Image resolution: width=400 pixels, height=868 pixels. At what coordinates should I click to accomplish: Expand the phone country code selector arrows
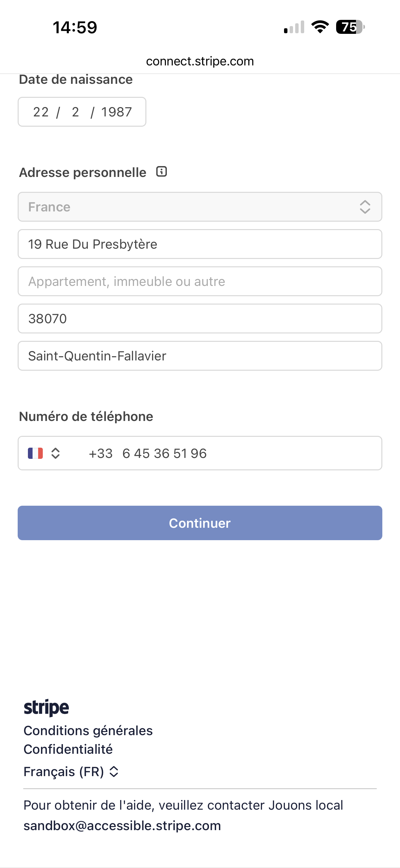click(56, 453)
